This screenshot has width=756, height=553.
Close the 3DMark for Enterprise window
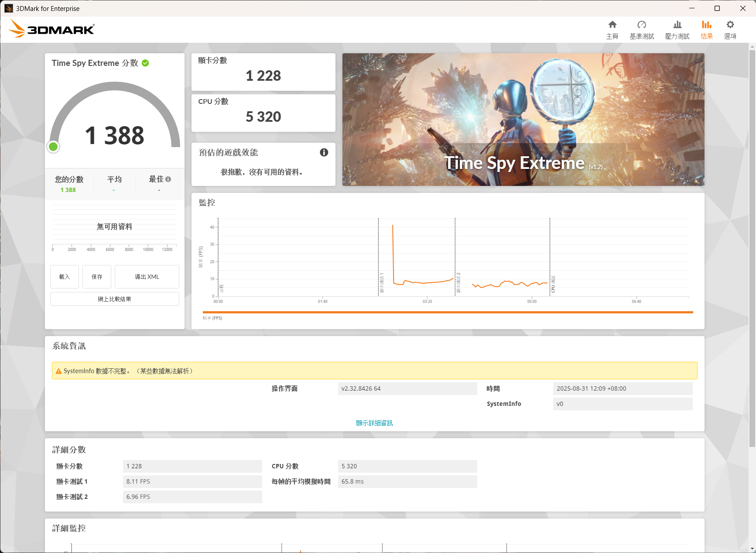coord(743,8)
